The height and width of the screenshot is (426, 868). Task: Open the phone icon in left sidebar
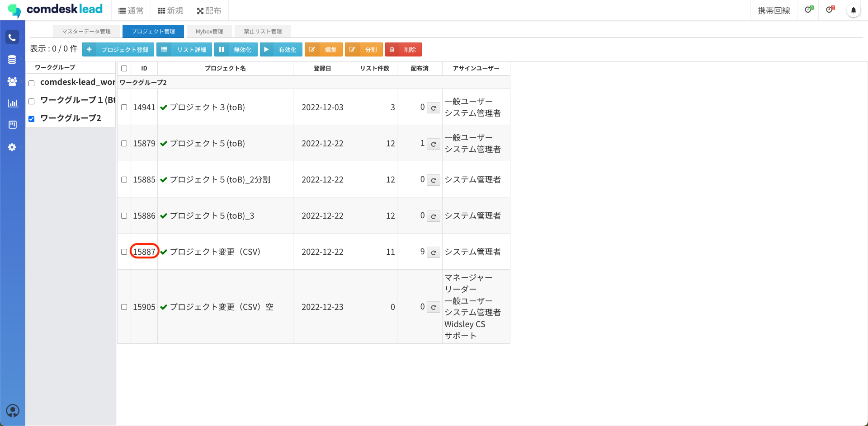pyautogui.click(x=12, y=37)
